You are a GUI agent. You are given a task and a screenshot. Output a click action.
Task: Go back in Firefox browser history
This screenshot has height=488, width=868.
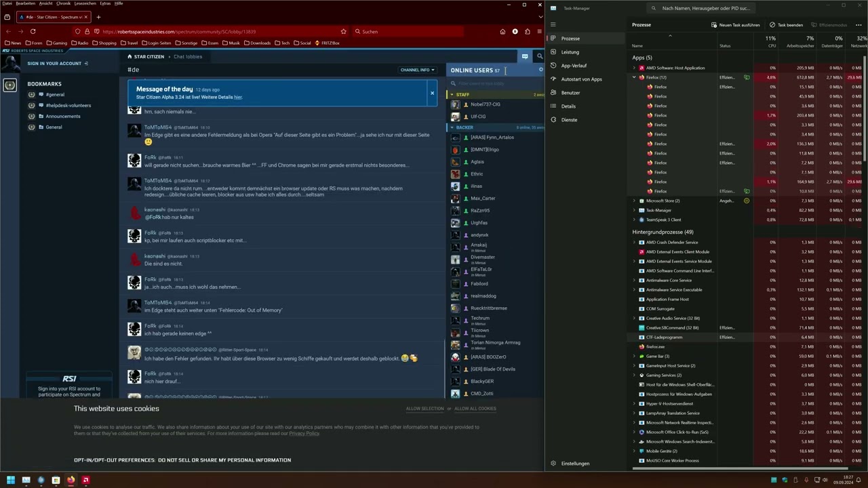[7, 31]
